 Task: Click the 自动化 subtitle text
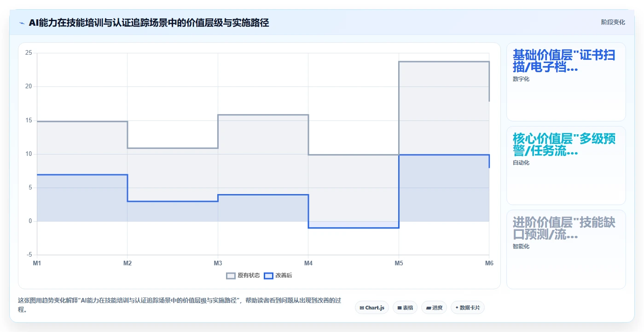pos(521,163)
